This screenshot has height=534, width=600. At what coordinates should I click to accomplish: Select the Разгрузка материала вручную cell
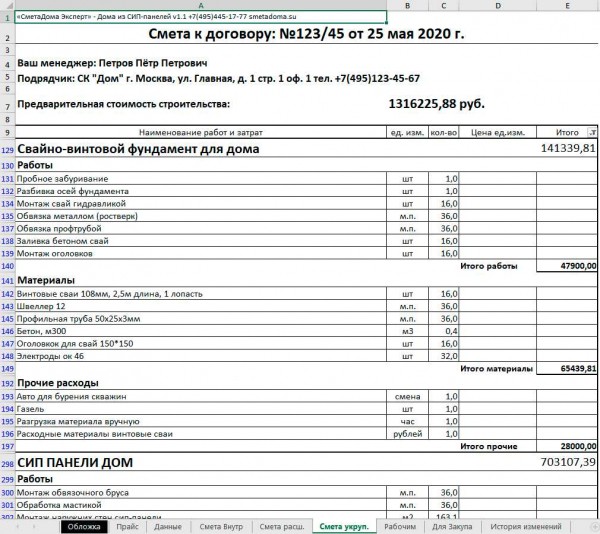coord(201,421)
